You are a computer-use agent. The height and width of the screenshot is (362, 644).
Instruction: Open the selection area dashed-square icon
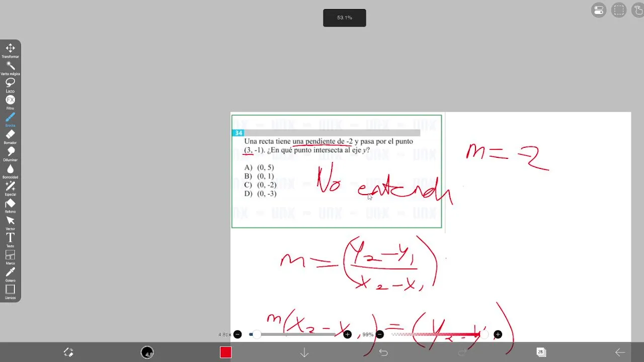pyautogui.click(x=619, y=10)
